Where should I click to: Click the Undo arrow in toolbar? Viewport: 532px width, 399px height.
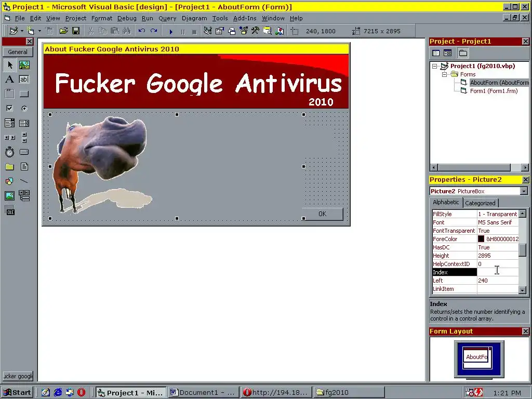coord(142,31)
